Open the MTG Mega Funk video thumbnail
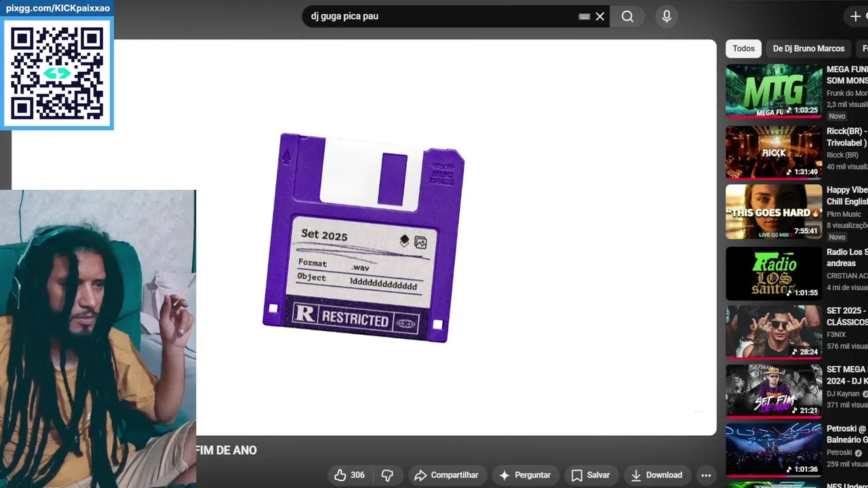Image resolution: width=868 pixels, height=488 pixels. pos(774,91)
